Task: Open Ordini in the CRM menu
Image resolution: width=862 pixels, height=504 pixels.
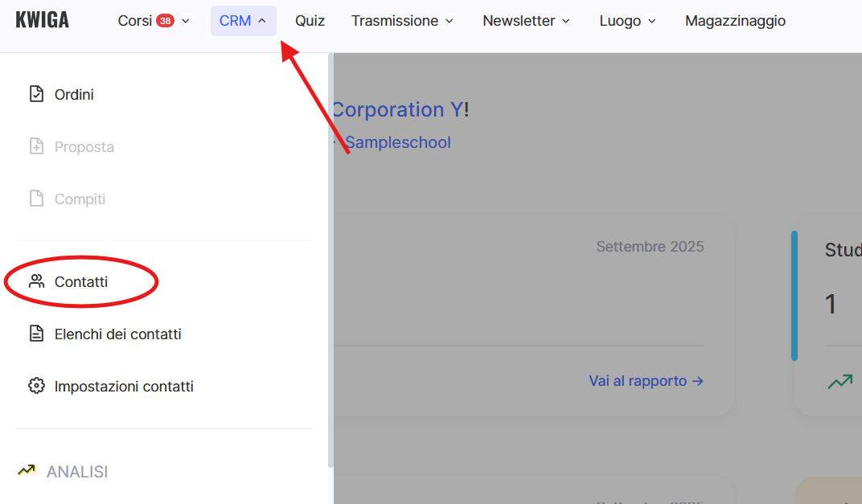Action: point(74,95)
